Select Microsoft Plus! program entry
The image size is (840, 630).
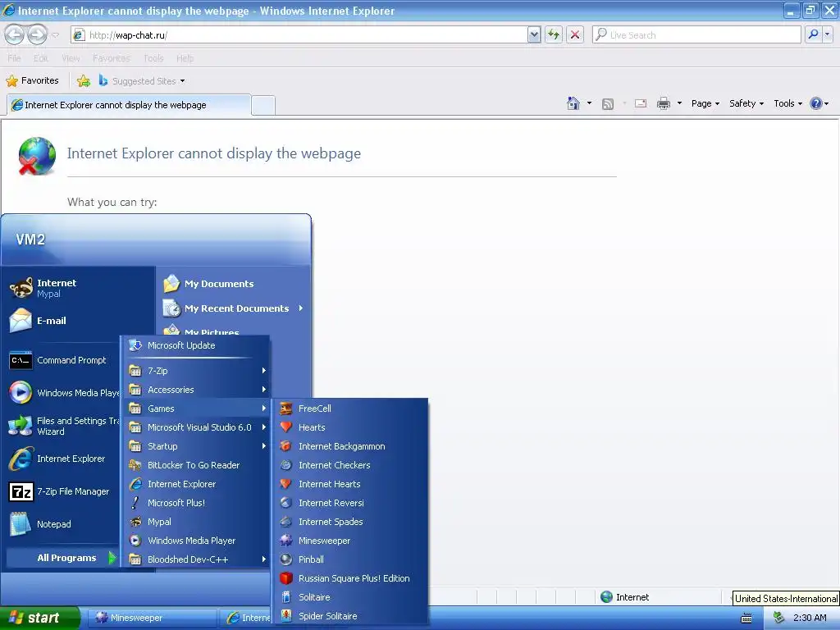(196, 503)
